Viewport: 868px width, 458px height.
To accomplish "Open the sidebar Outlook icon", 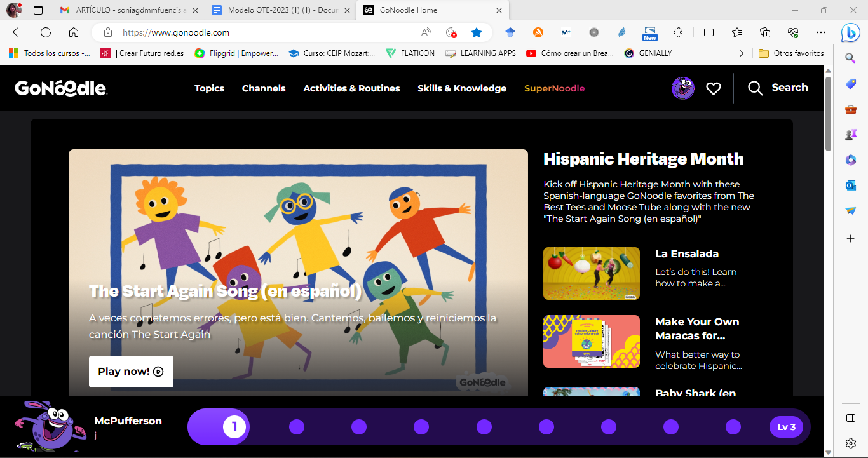I will (x=851, y=185).
